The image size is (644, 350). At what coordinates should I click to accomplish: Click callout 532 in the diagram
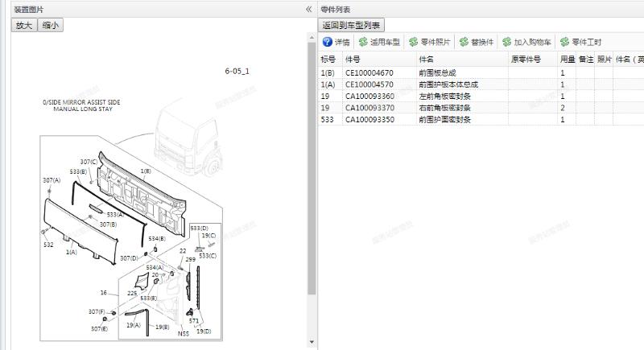[x=48, y=245]
